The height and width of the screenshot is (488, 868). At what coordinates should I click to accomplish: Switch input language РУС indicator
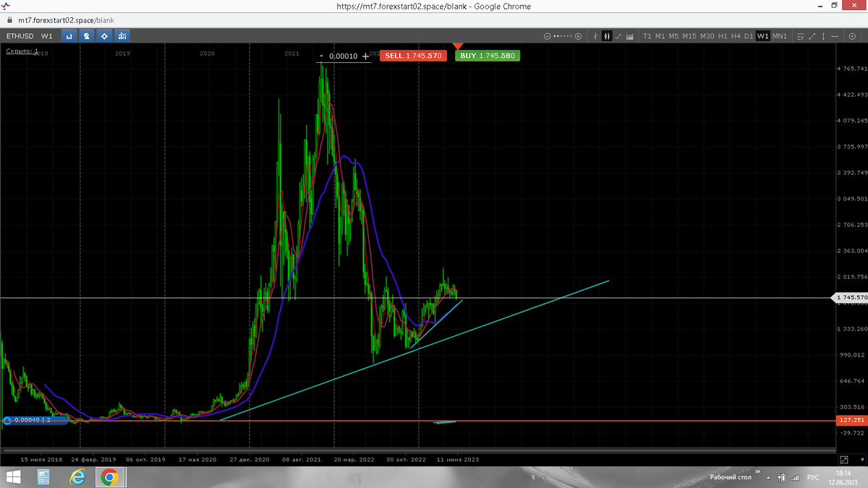point(813,478)
